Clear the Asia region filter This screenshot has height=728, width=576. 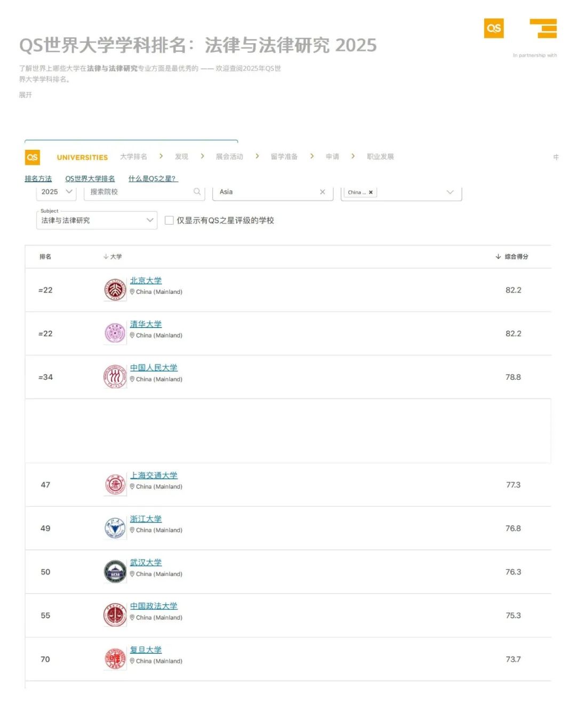click(x=322, y=191)
